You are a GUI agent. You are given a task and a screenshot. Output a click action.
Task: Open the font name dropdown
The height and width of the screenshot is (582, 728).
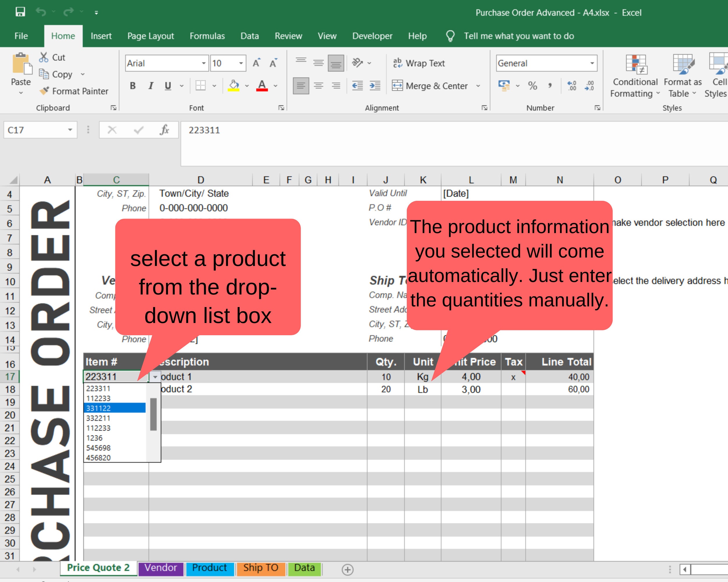(x=204, y=63)
